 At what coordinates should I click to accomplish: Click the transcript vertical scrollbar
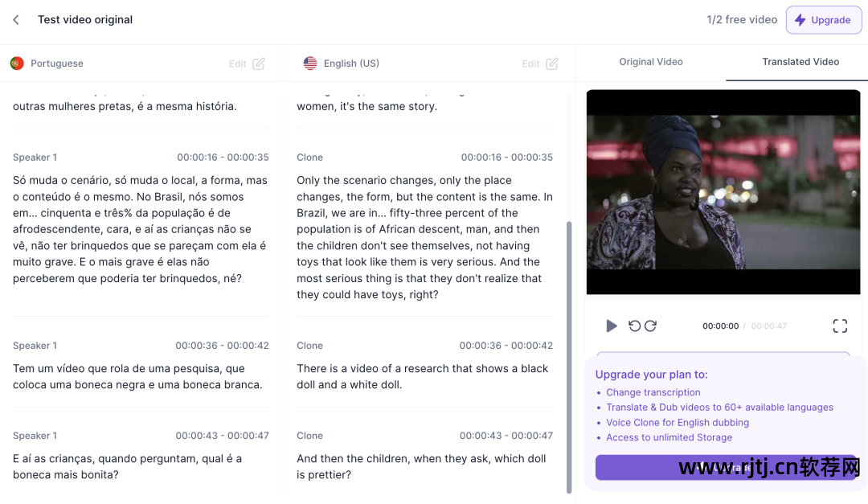click(x=569, y=357)
